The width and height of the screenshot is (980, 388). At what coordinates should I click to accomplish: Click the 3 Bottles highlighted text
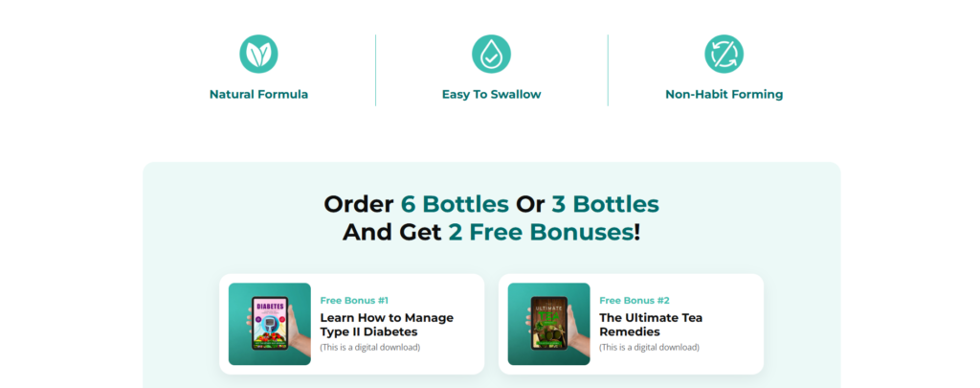click(605, 204)
